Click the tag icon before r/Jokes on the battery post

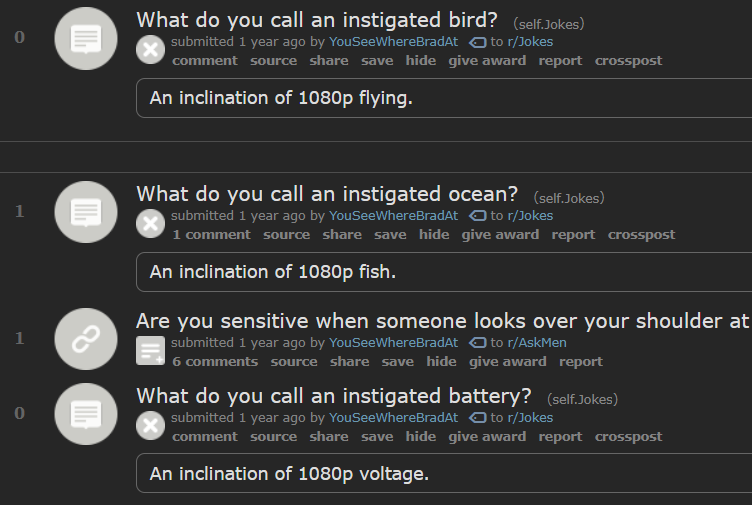478,418
